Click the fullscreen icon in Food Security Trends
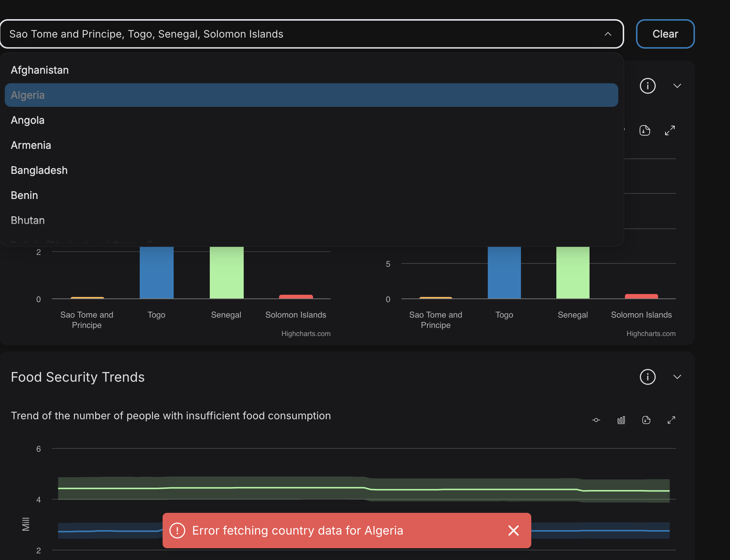 tap(671, 420)
